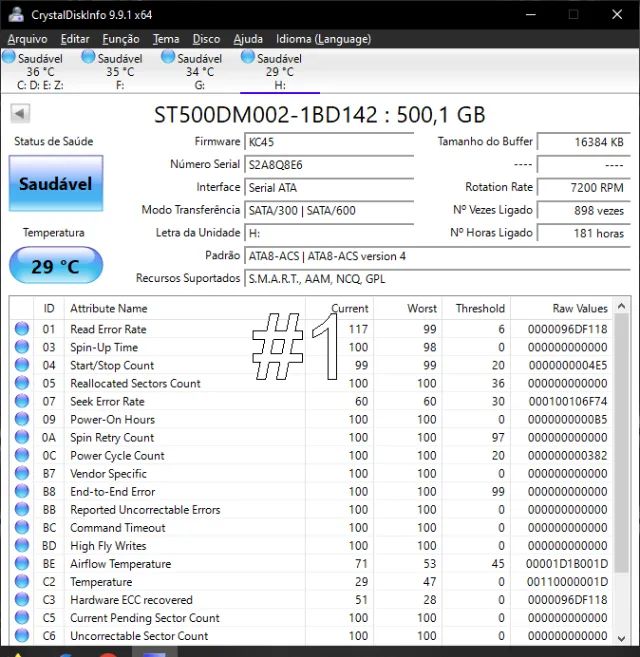The image size is (640, 657).
Task: Click the status icon of Hardware ECC recovered
Action: pos(22,599)
